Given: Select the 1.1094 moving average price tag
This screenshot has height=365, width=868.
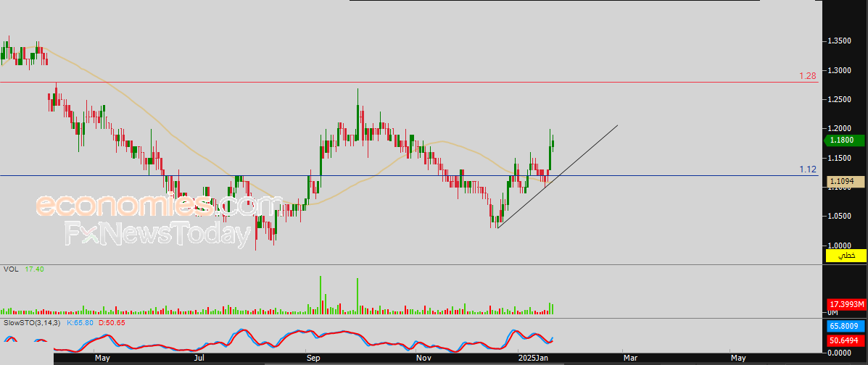Looking at the screenshot, I should point(845,181).
